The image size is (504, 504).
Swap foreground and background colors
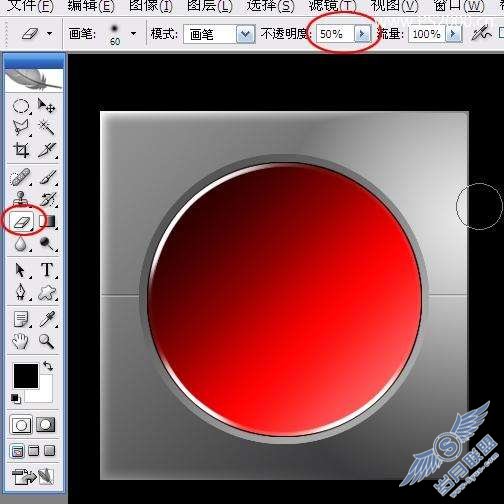point(48,366)
